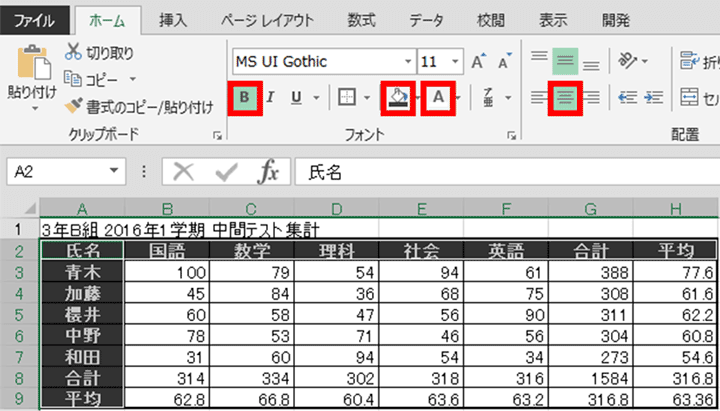Align text to bottom of cell
Screen dimensions: 720x411
[x=591, y=65]
